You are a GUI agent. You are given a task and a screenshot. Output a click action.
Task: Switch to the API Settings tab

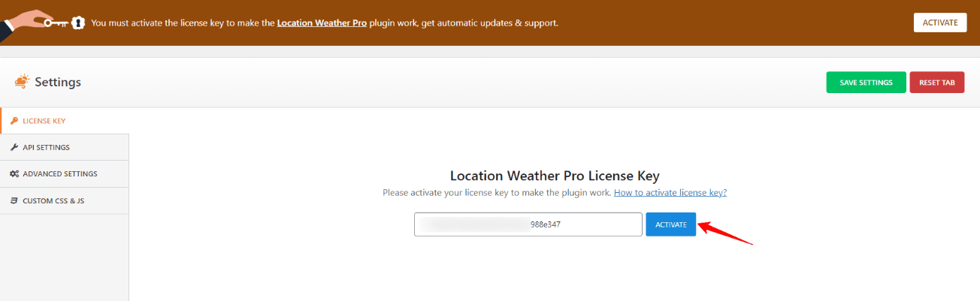tap(46, 147)
